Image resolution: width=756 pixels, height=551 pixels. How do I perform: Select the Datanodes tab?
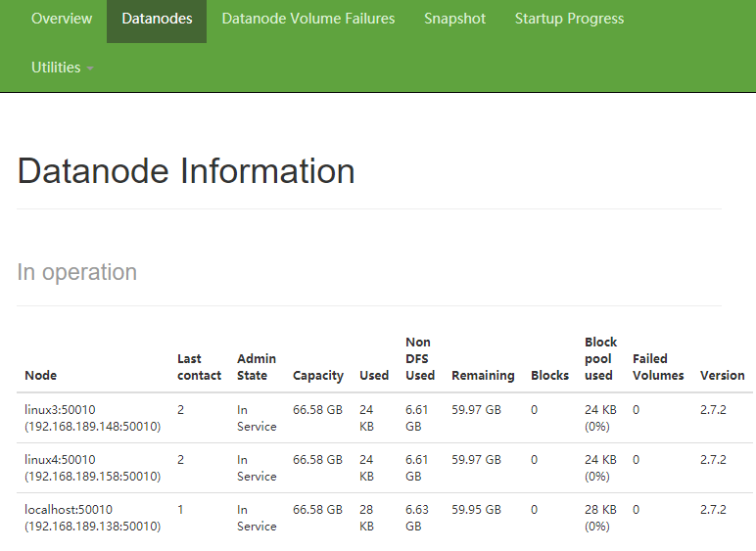(157, 19)
